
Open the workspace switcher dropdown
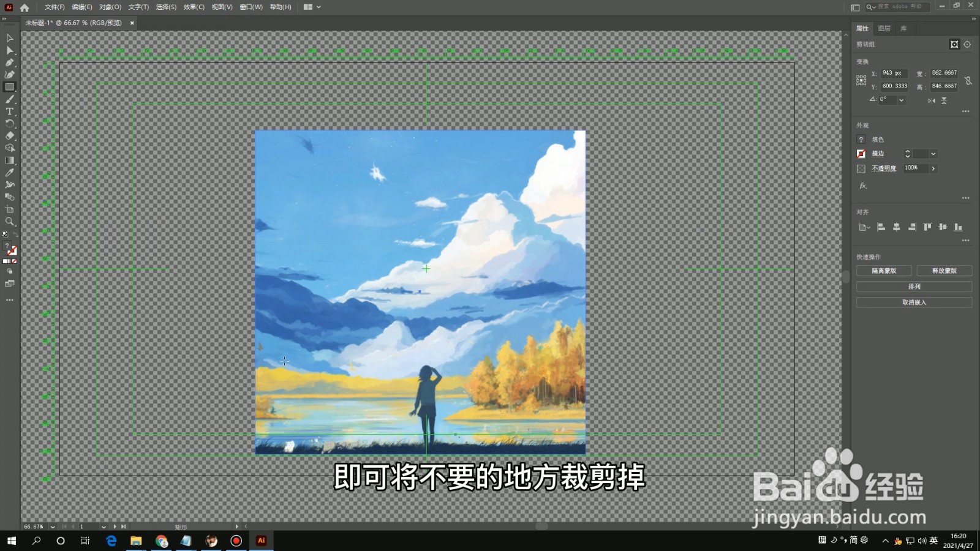pyautogui.click(x=312, y=7)
